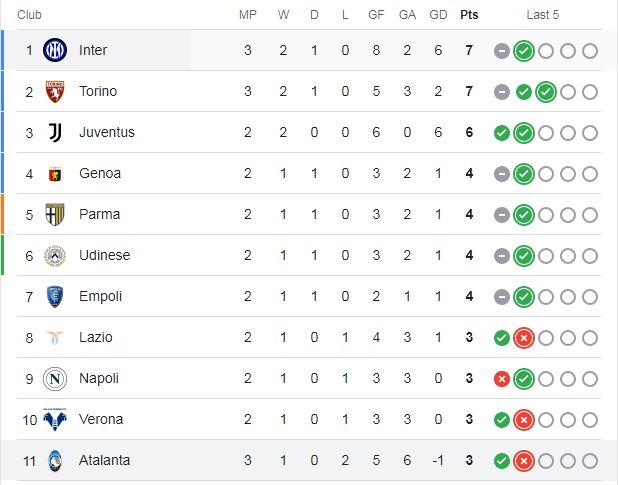
Task: Select the Parma shield crest icon
Action: point(55,214)
